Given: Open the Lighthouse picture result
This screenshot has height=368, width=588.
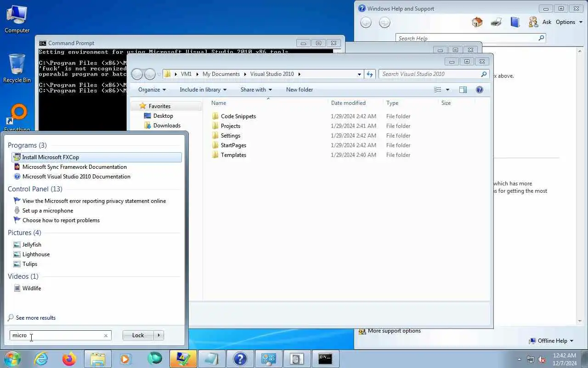Looking at the screenshot, I should 36,254.
